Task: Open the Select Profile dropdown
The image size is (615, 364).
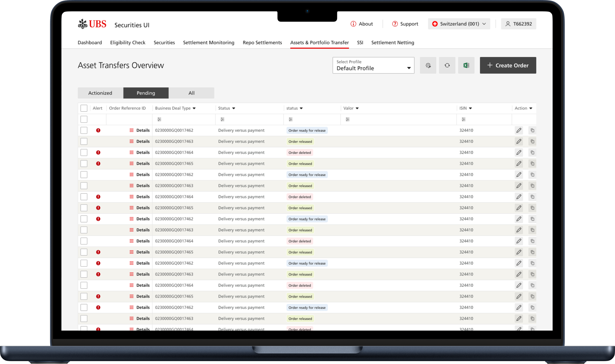Action: [373, 65]
